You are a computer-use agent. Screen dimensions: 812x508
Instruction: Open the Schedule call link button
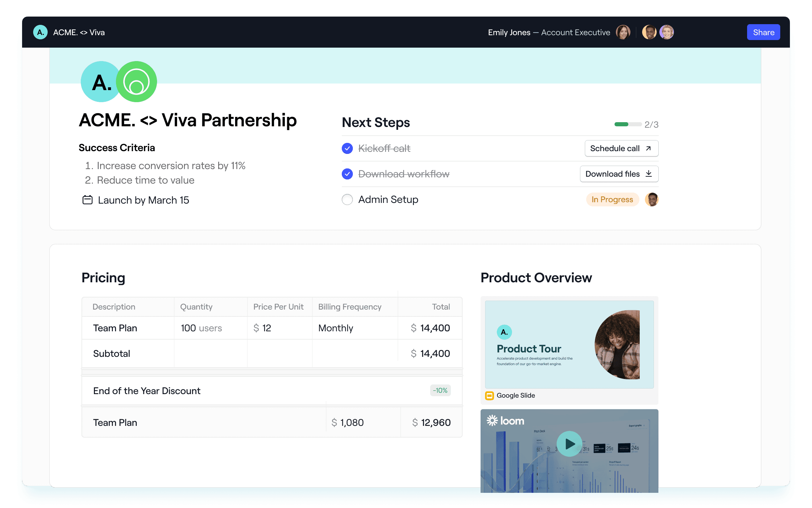[x=621, y=148]
